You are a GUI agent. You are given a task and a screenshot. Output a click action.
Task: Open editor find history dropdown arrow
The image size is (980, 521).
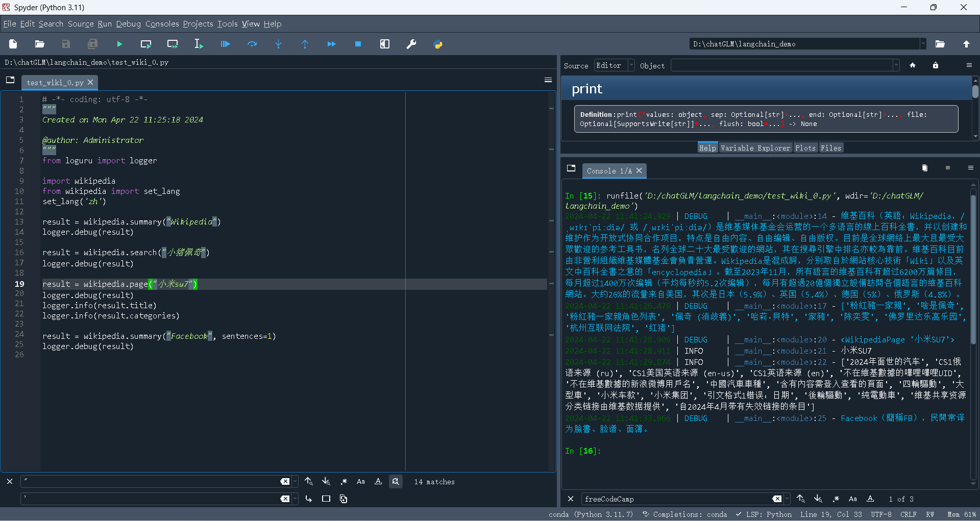pyautogui.click(x=295, y=482)
